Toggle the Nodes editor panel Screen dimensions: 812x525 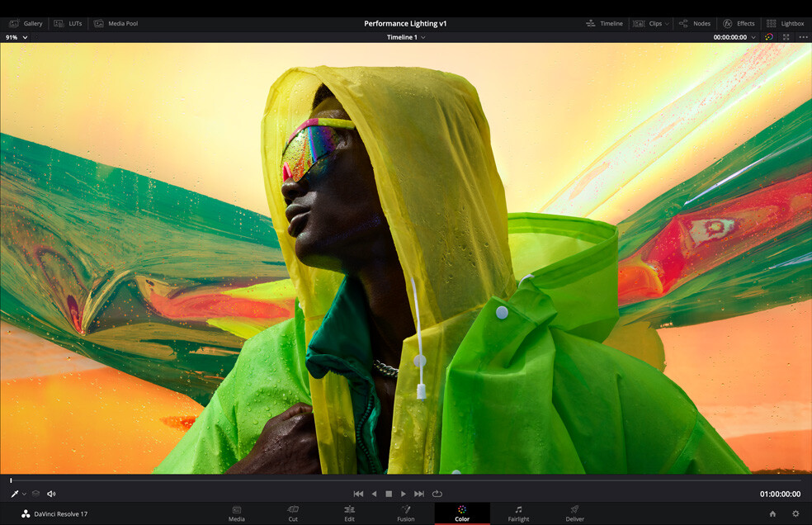coord(694,24)
